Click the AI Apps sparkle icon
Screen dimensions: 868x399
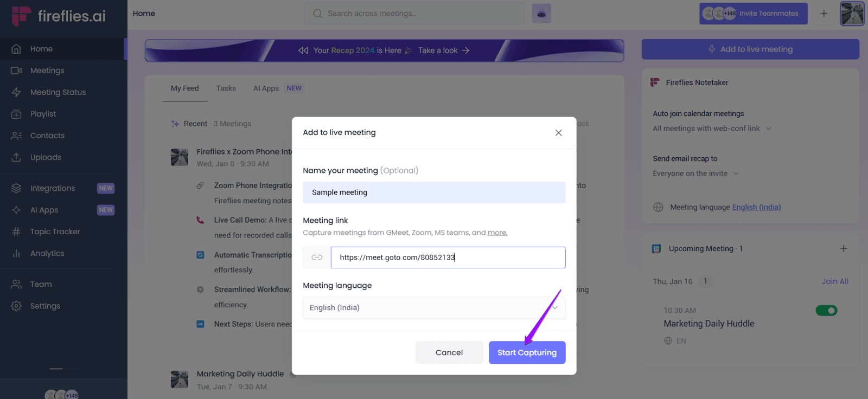point(16,210)
